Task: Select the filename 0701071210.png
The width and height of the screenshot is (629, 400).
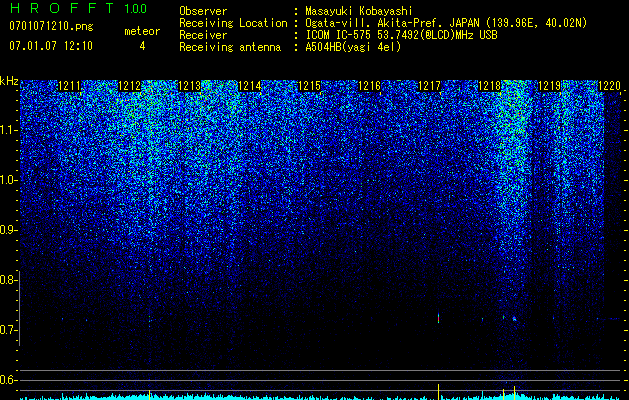Action: [51, 27]
